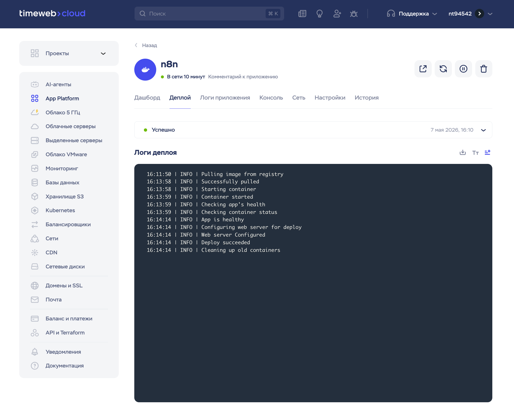Click the App is healthy log line
The image size is (514, 420).
pos(195,220)
